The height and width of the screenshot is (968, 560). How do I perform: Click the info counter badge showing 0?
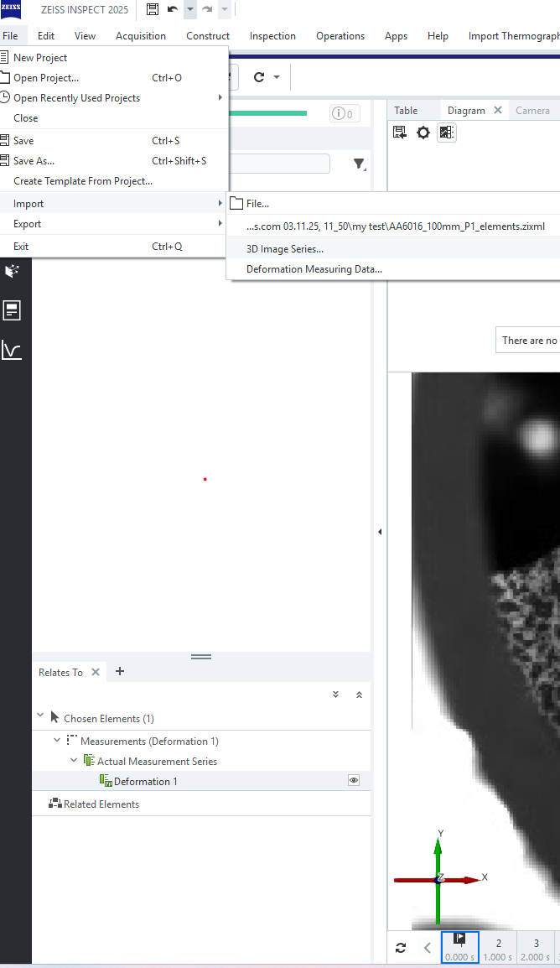(345, 113)
